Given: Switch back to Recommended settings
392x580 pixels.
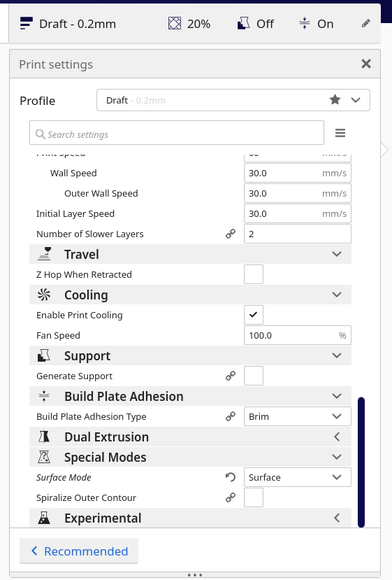Looking at the screenshot, I should 79,551.
